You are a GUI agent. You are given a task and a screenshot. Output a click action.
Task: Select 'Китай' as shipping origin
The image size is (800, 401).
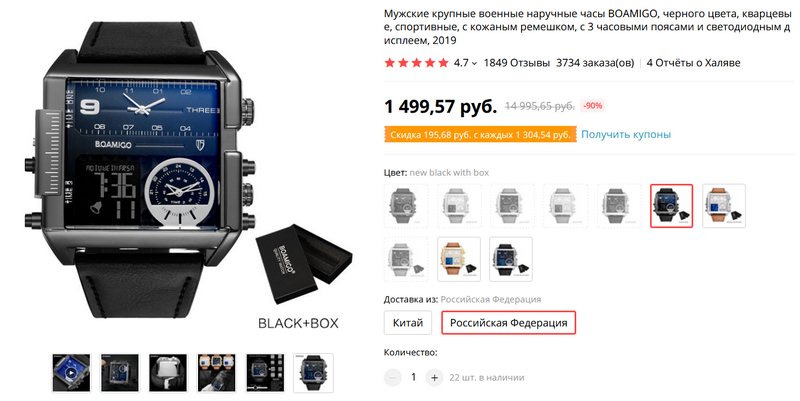click(408, 323)
